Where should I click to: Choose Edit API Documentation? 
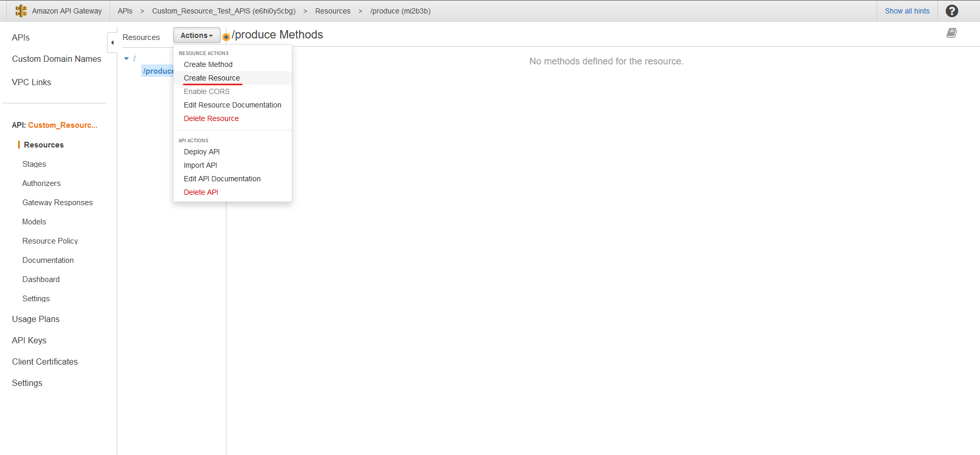[232, 179]
